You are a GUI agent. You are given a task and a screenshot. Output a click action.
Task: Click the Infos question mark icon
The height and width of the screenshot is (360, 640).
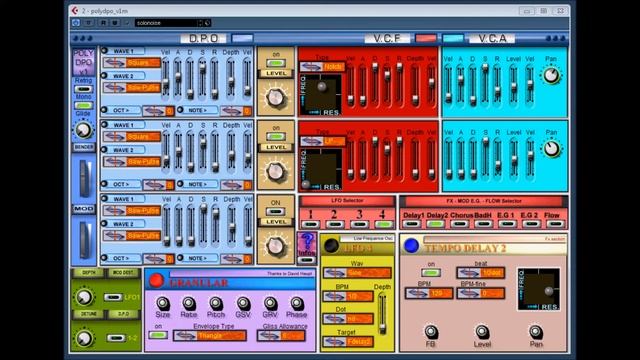click(x=307, y=242)
